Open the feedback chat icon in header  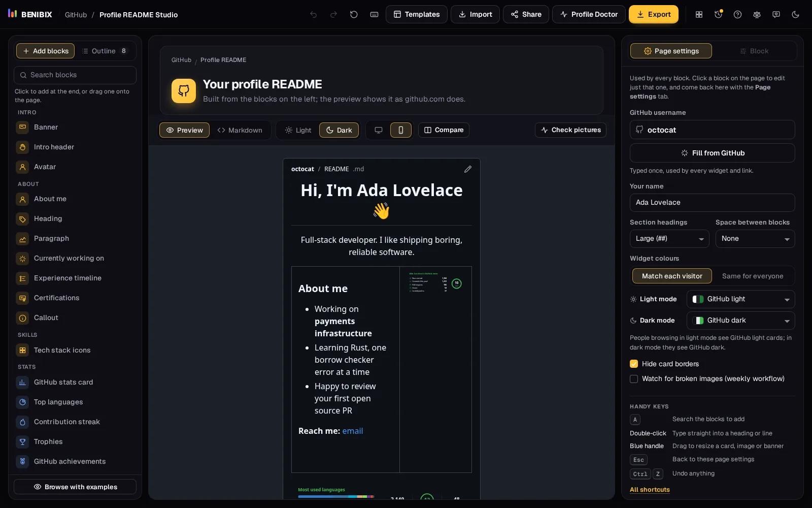776,15
